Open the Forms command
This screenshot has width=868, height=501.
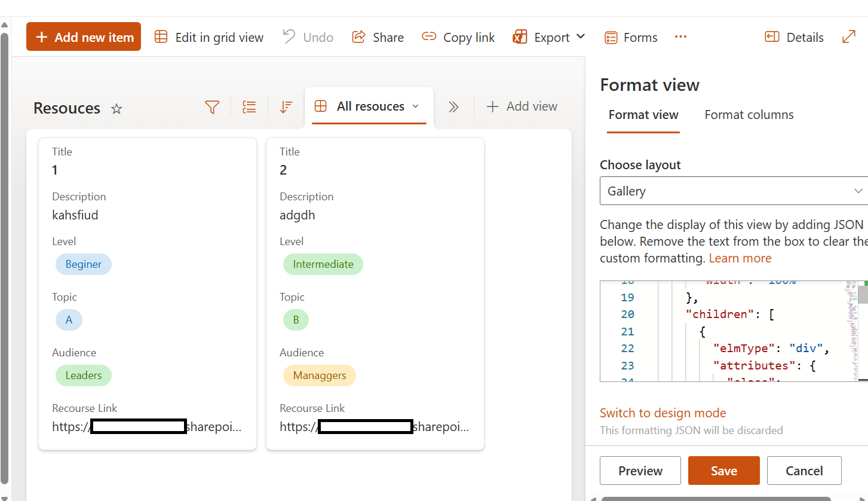click(631, 37)
